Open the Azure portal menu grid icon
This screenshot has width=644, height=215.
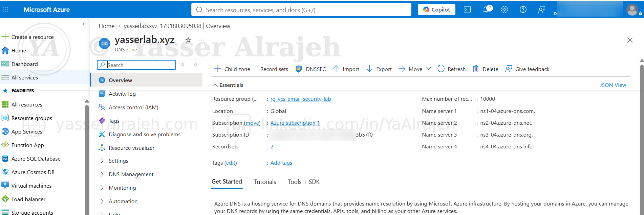pos(5,10)
